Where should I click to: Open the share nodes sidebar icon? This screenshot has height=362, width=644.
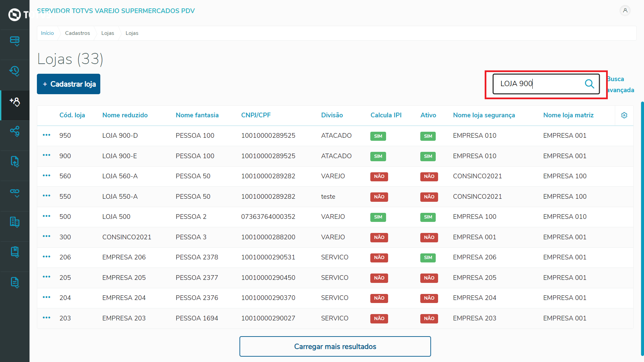[x=15, y=131]
